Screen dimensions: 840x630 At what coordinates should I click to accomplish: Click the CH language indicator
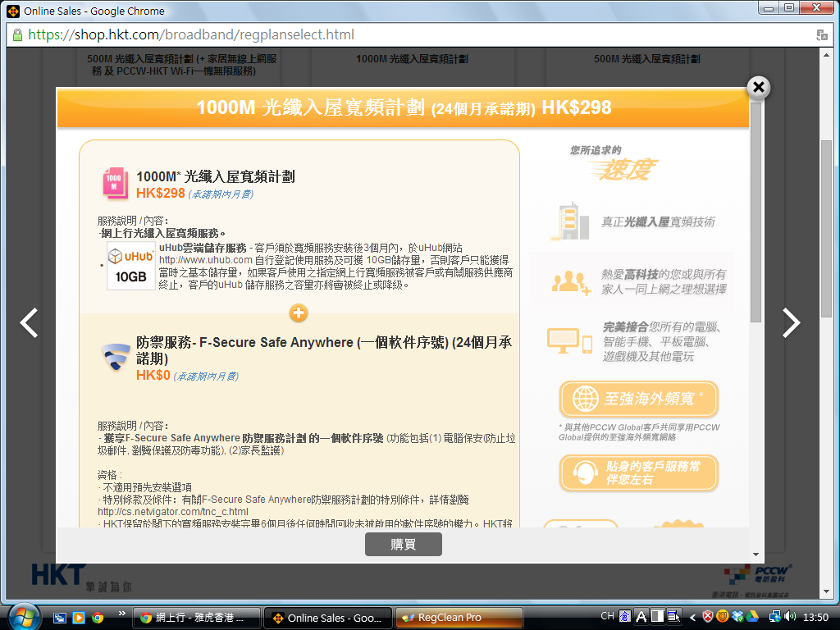[x=608, y=616]
